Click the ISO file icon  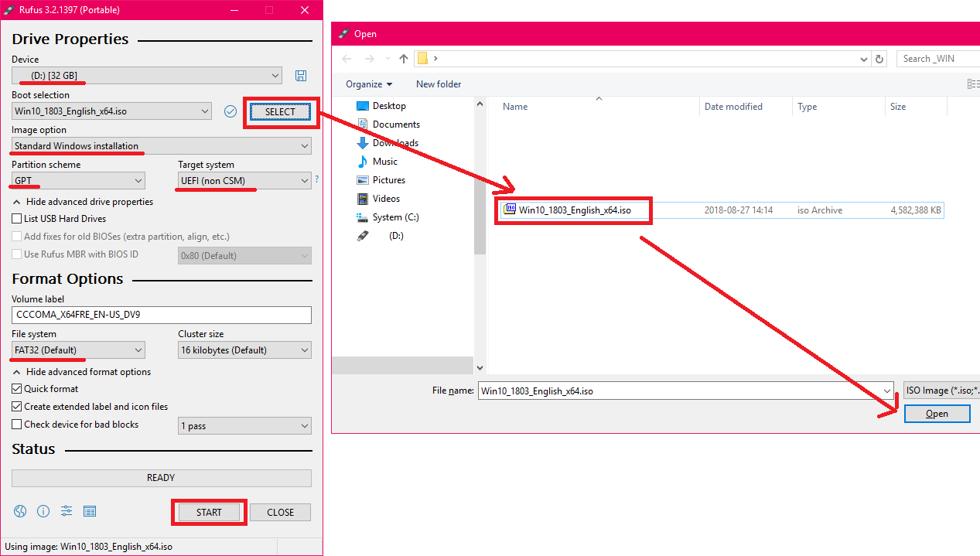(510, 209)
